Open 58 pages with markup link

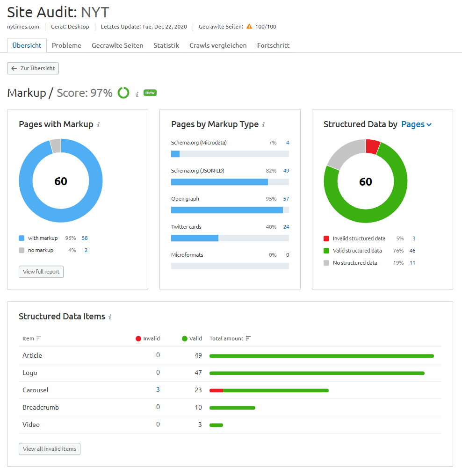85,238
